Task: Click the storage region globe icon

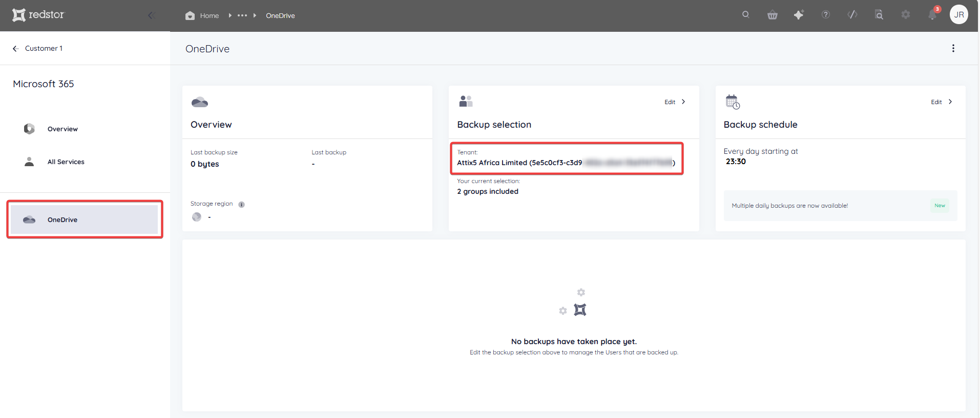Action: 197,217
